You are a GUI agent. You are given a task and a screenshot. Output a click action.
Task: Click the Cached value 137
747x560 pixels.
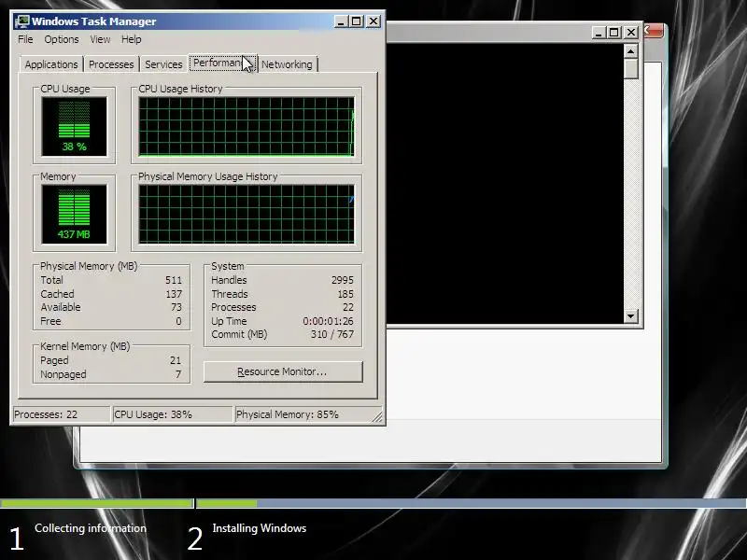tap(174, 294)
